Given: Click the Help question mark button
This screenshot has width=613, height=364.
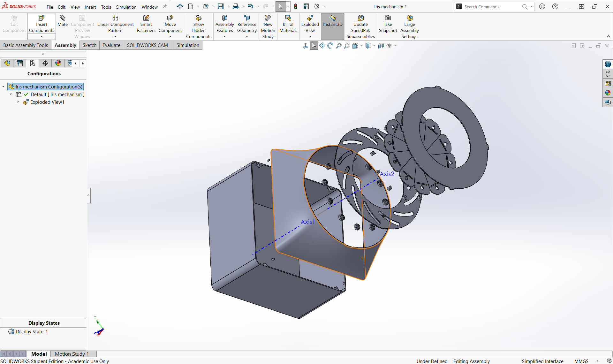Looking at the screenshot, I should click(x=555, y=6).
